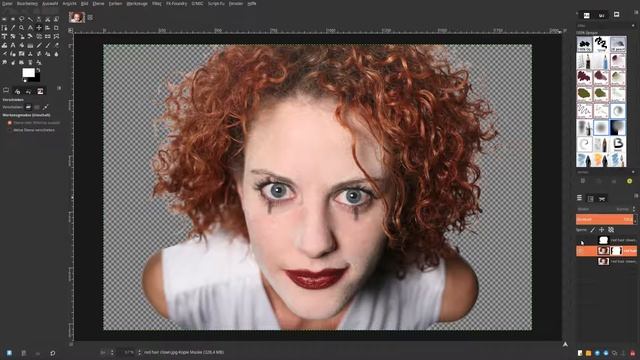Select the Move tool

click(39, 28)
